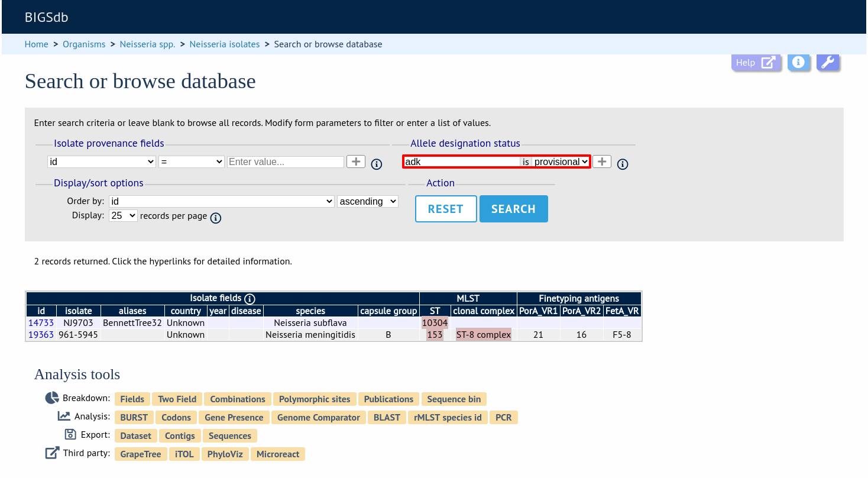This screenshot has height=478, width=868.
Task: Open 'Neisseria spp.' breadcrumb link
Action: [x=147, y=44]
